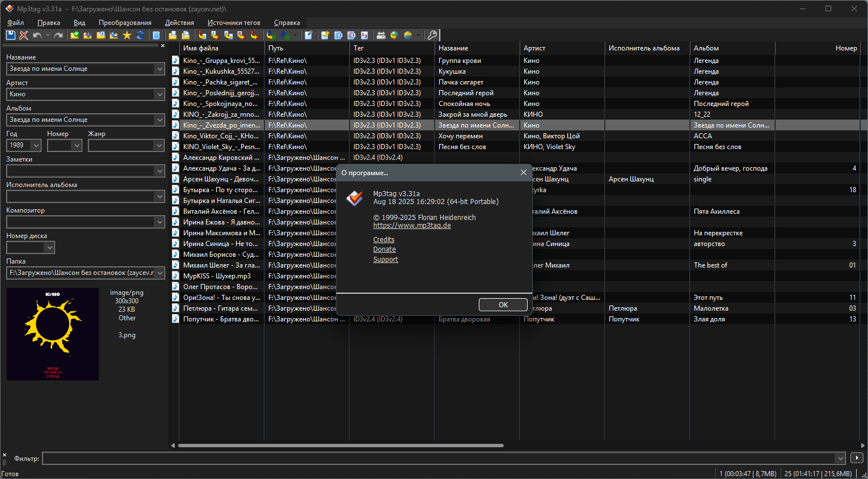868x479 pixels.
Task: Expand the Жанр combo box
Action: pyautogui.click(x=159, y=145)
